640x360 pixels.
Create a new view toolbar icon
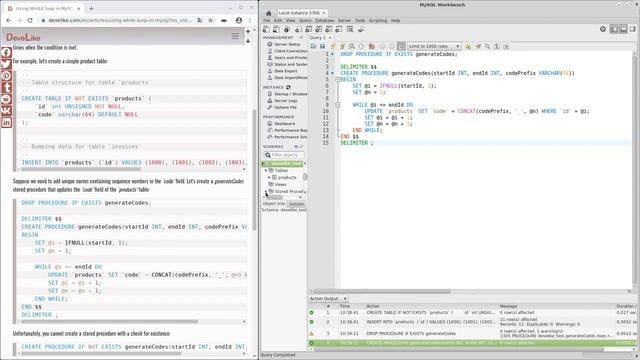tap(319, 29)
